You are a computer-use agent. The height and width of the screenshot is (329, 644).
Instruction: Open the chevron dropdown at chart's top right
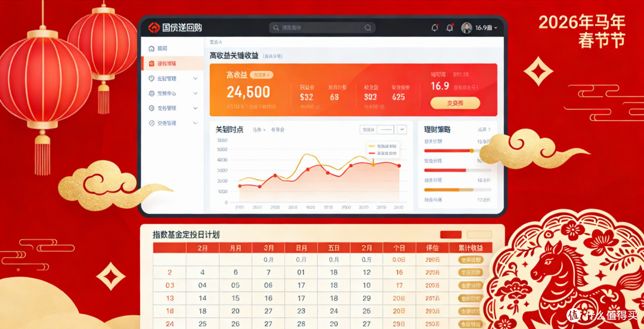click(402, 129)
